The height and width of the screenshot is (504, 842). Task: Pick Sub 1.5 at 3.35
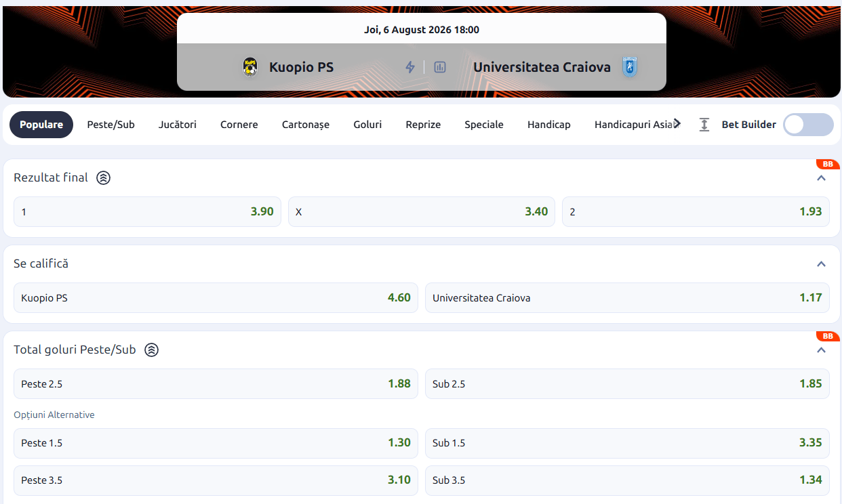click(627, 443)
